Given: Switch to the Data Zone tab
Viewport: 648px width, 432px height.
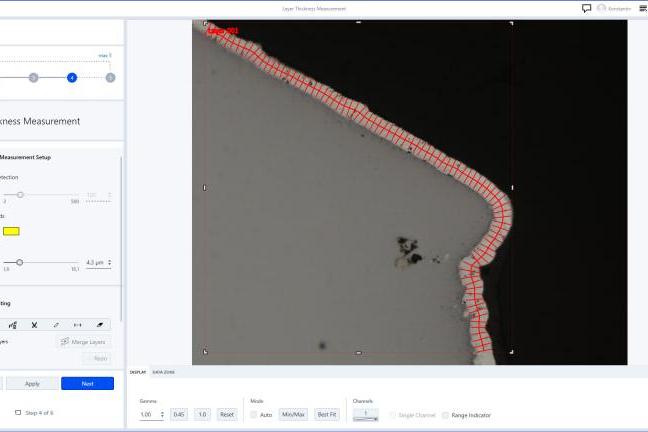Looking at the screenshot, I should point(163,372).
